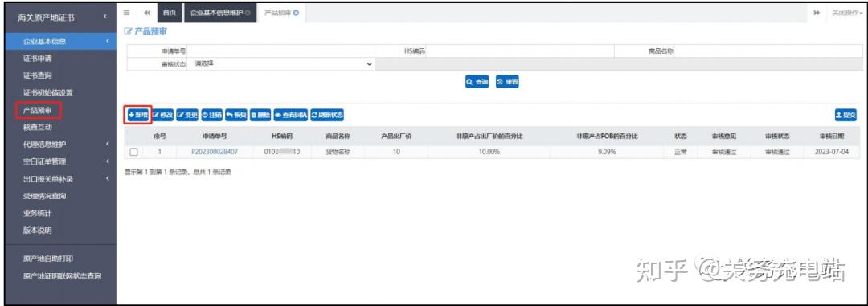
Task: Click the 查询 search button
Action: click(x=477, y=82)
